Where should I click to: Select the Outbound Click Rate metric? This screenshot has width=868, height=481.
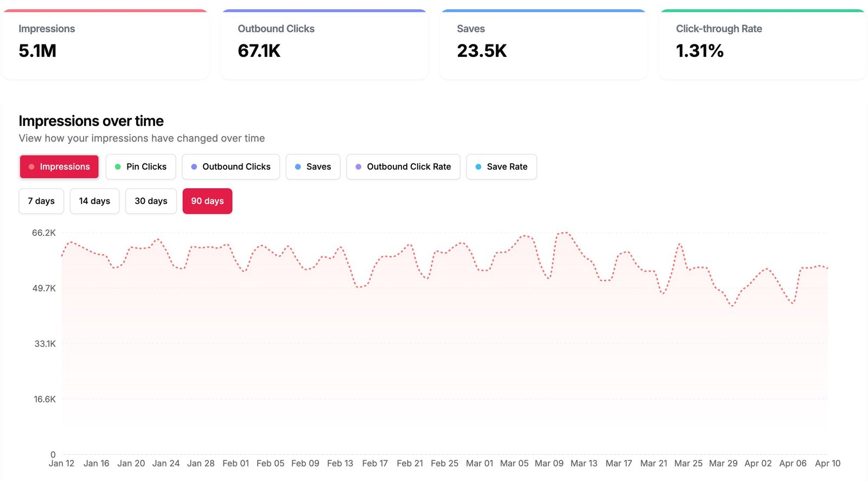[403, 166]
